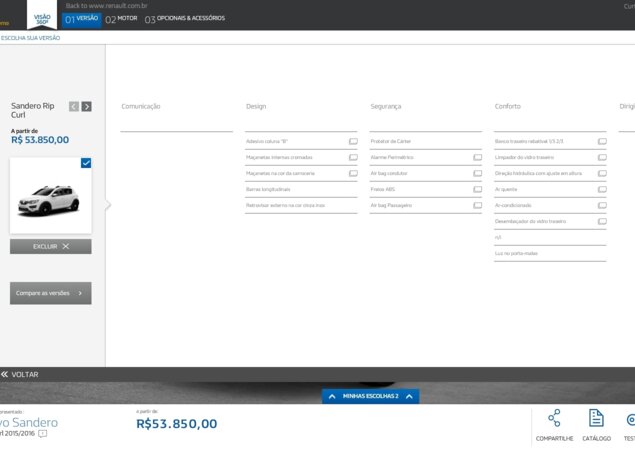Open info bubble for Maçanetas na cor da carroceria
The height and width of the screenshot is (450, 635).
(353, 173)
